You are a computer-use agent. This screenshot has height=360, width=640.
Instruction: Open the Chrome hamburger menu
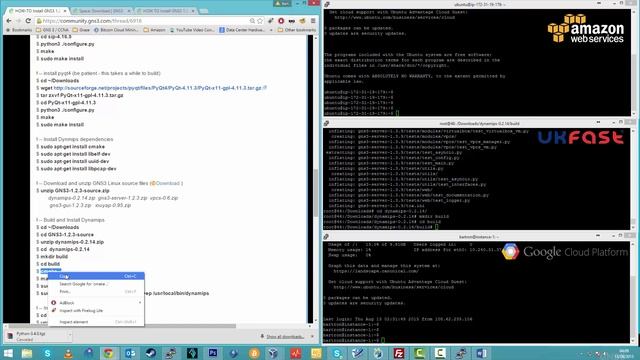[313, 20]
